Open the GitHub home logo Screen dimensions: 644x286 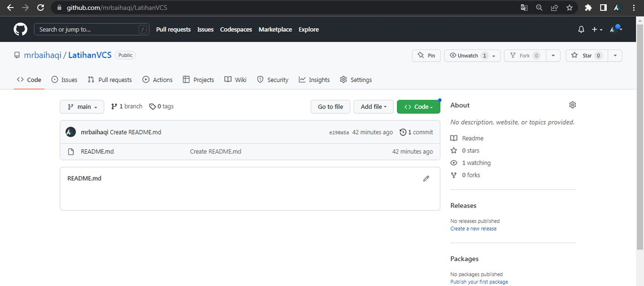click(x=20, y=29)
